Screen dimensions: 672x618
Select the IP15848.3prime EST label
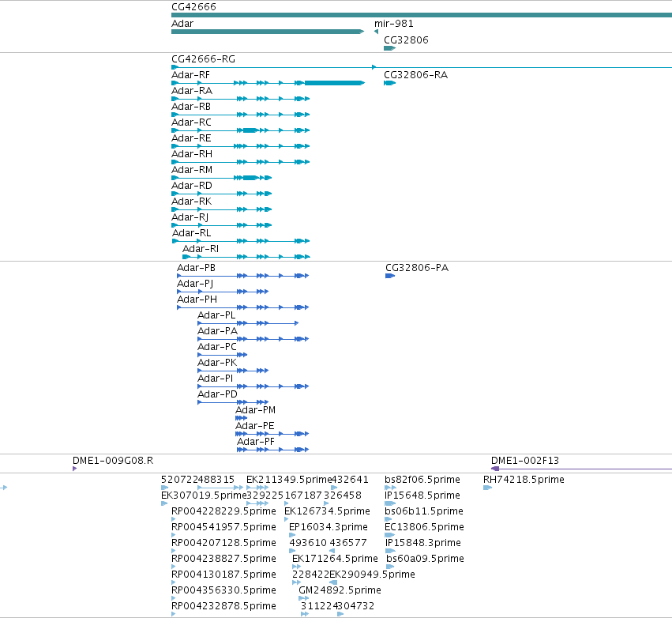tap(423, 544)
